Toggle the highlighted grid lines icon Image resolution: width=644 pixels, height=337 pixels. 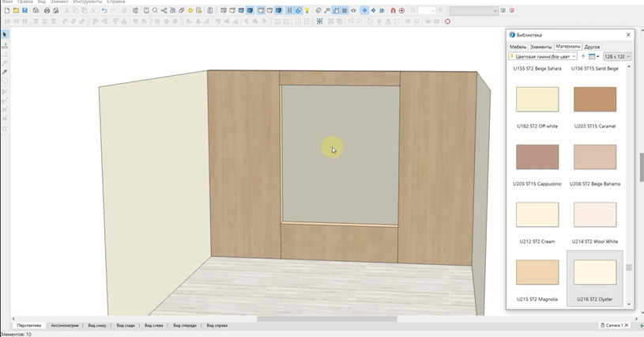point(345,10)
